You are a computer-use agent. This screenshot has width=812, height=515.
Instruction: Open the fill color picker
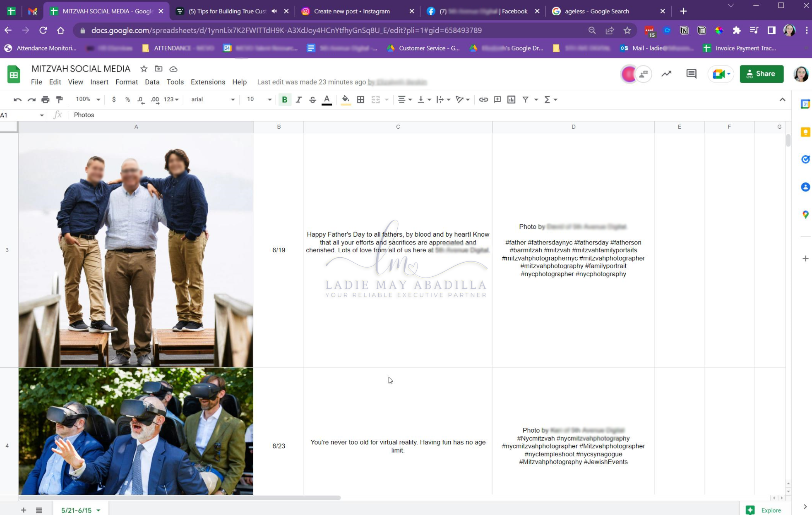(x=346, y=99)
